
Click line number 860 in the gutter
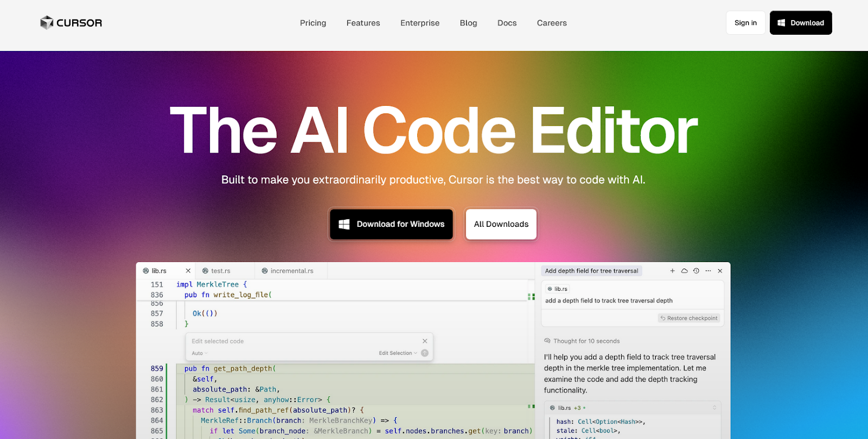pyautogui.click(x=157, y=379)
